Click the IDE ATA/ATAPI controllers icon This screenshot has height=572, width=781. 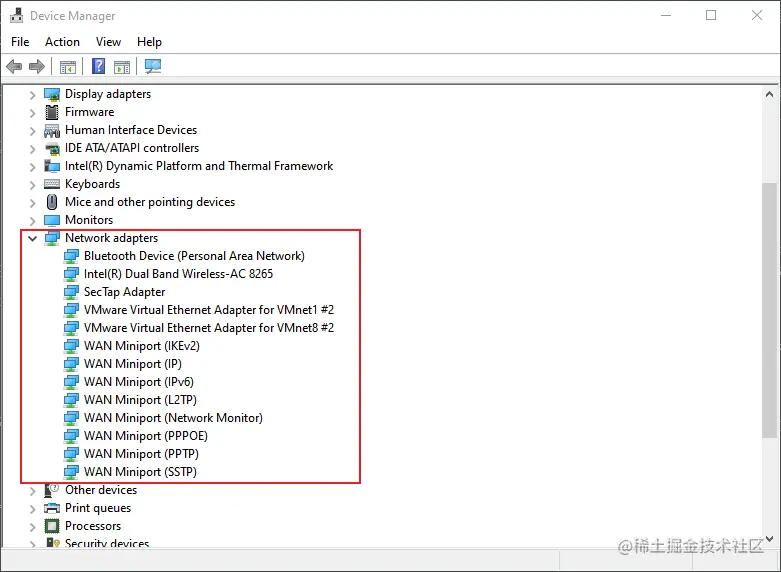click(x=52, y=148)
